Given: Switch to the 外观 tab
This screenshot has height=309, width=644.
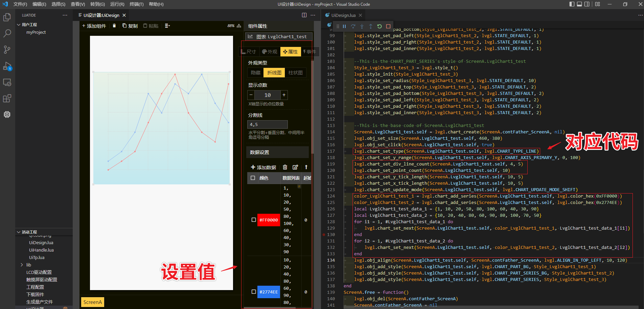Looking at the screenshot, I should 270,52.
